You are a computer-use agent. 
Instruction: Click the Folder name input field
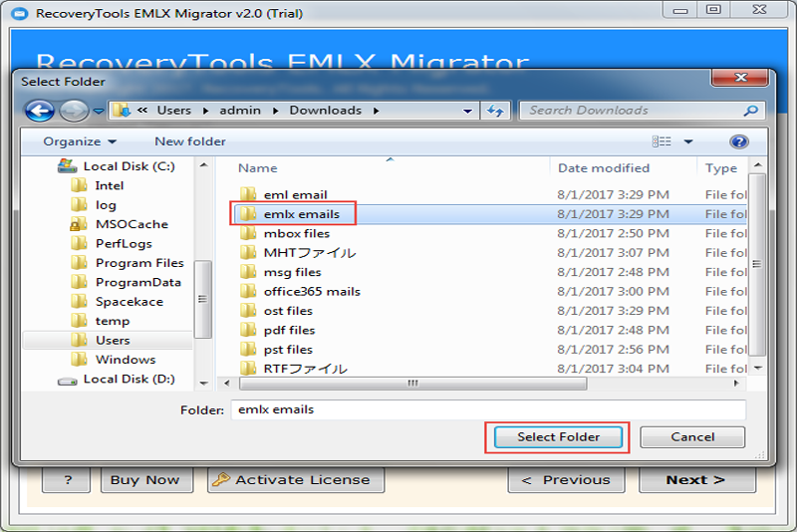click(488, 409)
